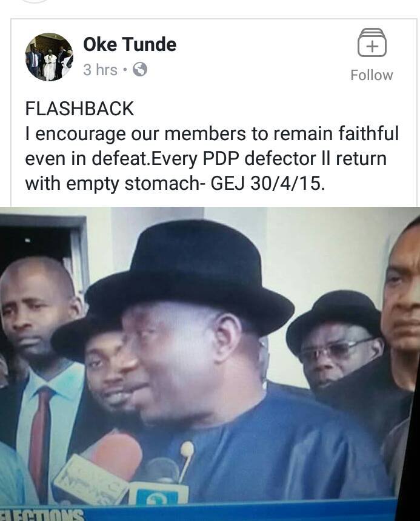Click the green and white microphone flag

pyautogui.click(x=159, y=492)
